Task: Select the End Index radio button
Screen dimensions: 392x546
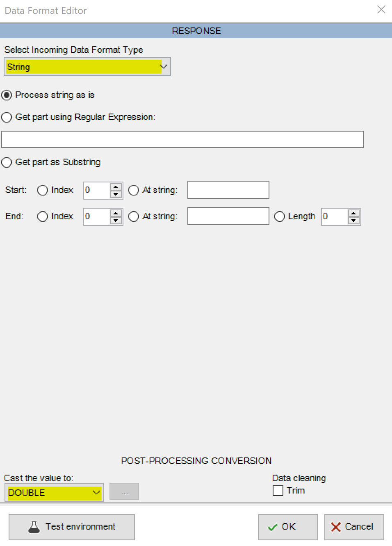Action: point(43,216)
